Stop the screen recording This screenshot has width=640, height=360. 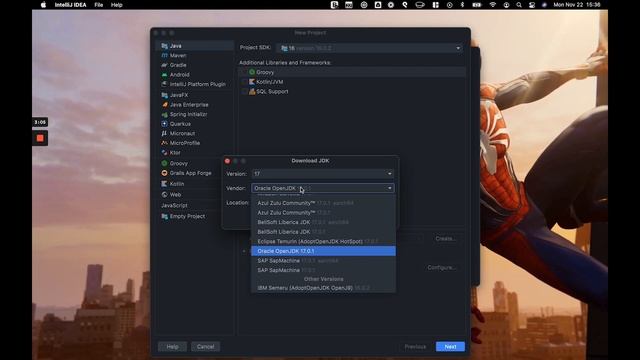[40, 138]
